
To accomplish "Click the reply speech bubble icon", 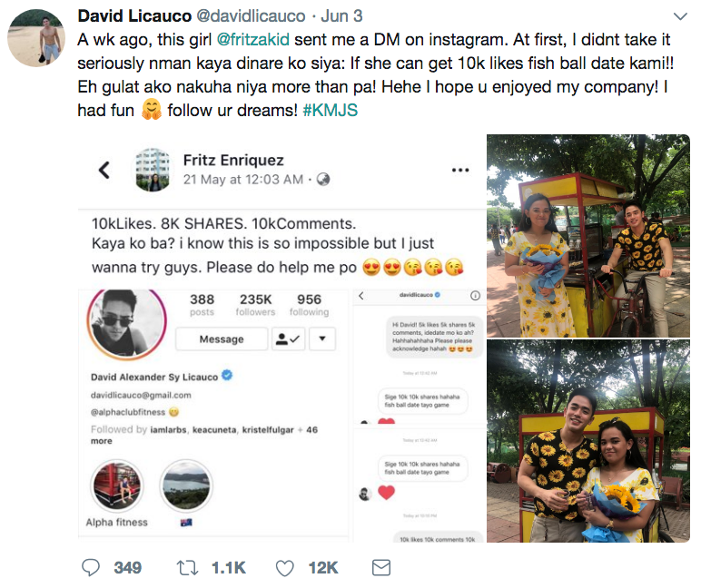I will [x=92, y=567].
